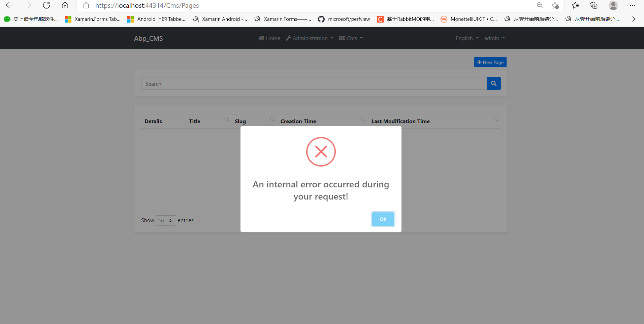Dismiss the error by clicking OK
This screenshot has height=324, width=644.
tap(383, 219)
